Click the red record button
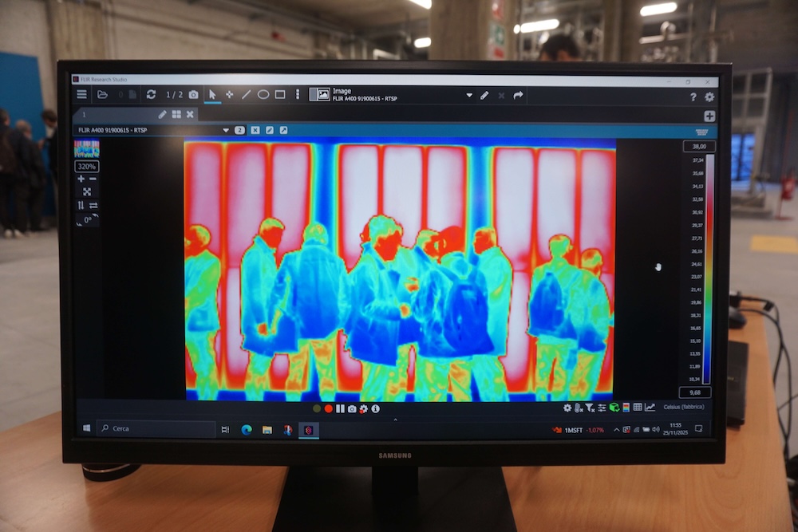 (x=328, y=408)
